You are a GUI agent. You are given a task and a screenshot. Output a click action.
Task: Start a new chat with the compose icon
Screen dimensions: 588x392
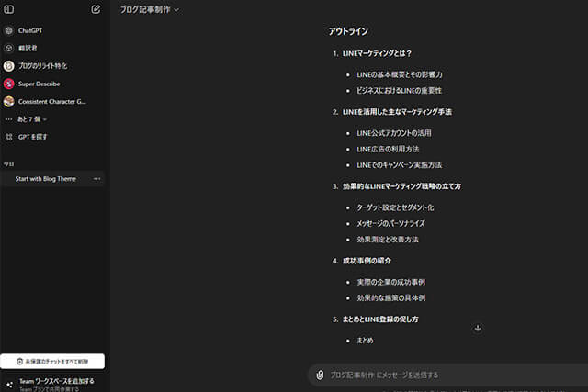(96, 10)
